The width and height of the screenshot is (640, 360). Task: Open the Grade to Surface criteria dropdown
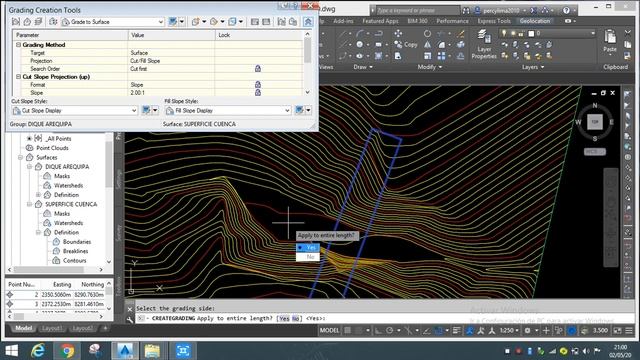(161, 22)
